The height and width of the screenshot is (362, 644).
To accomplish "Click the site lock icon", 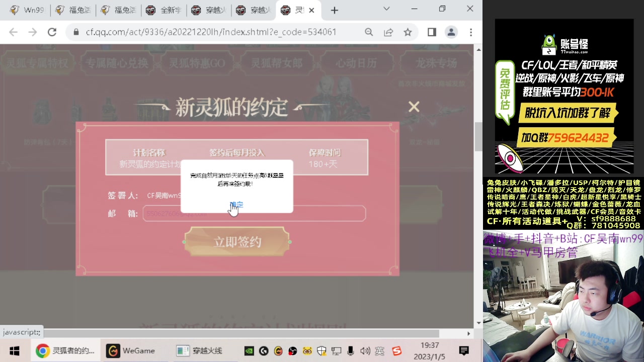I will pos(76,32).
